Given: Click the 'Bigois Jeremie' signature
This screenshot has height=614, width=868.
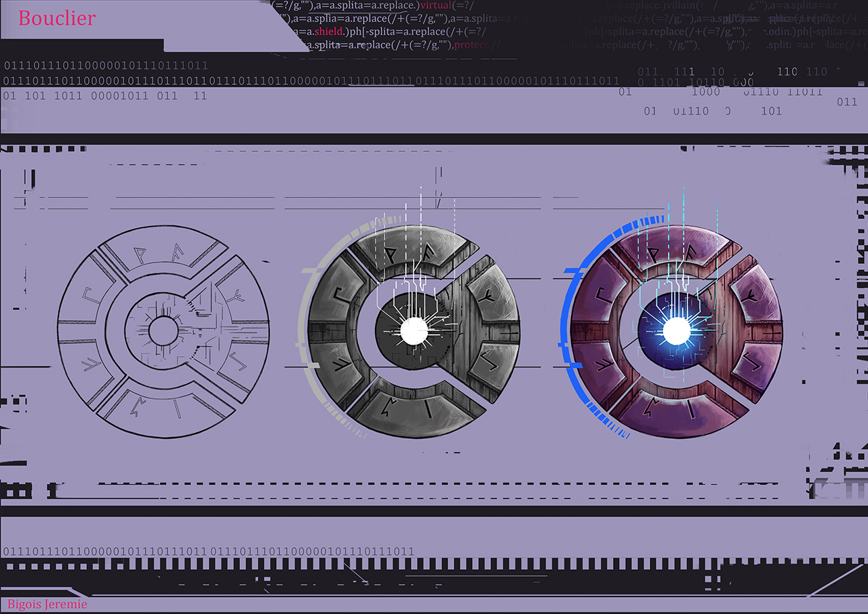Looking at the screenshot, I should coord(47,604).
